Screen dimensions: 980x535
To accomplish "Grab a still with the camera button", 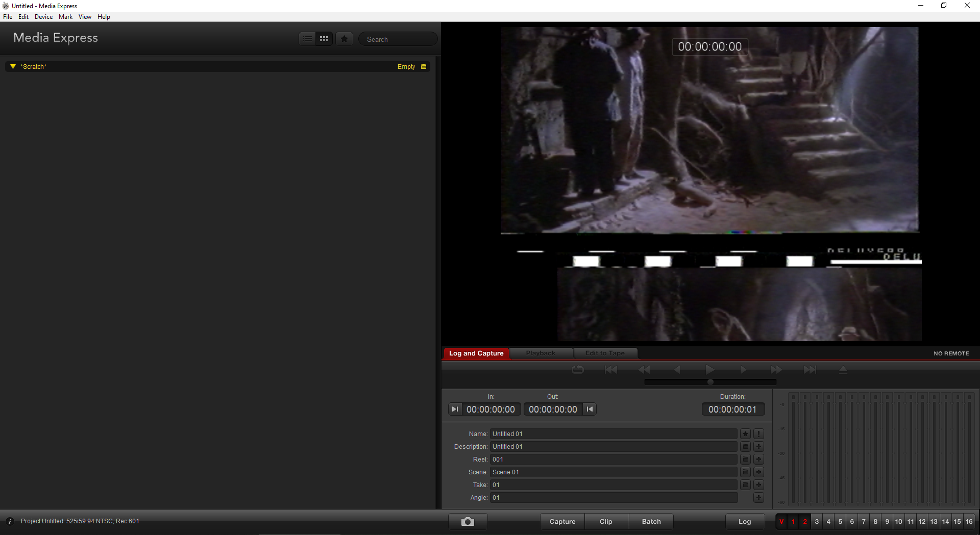I will (468, 522).
